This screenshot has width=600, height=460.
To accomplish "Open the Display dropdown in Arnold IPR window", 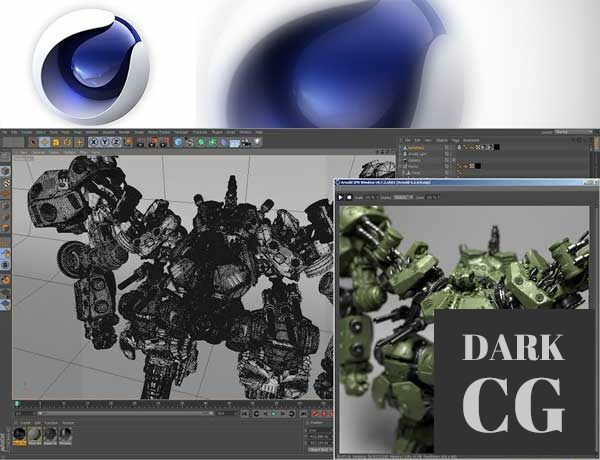I will tap(403, 197).
